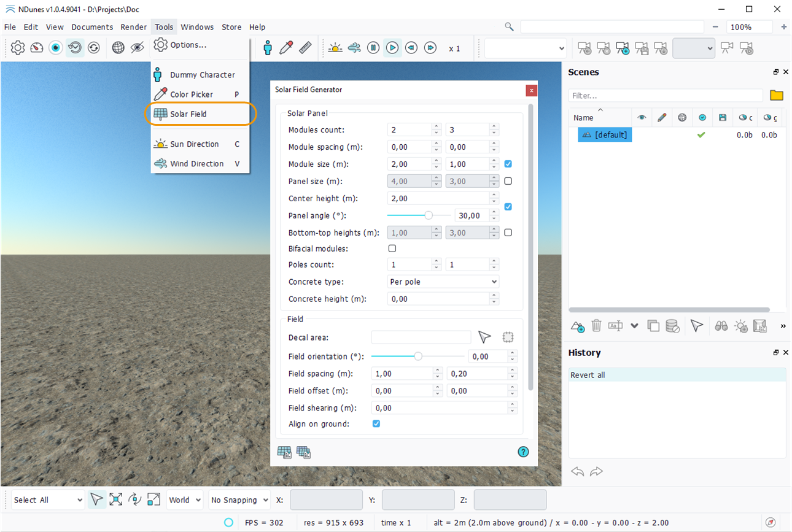Expand the No Snapping dropdown
The width and height of the screenshot is (792, 532).
pos(239,500)
